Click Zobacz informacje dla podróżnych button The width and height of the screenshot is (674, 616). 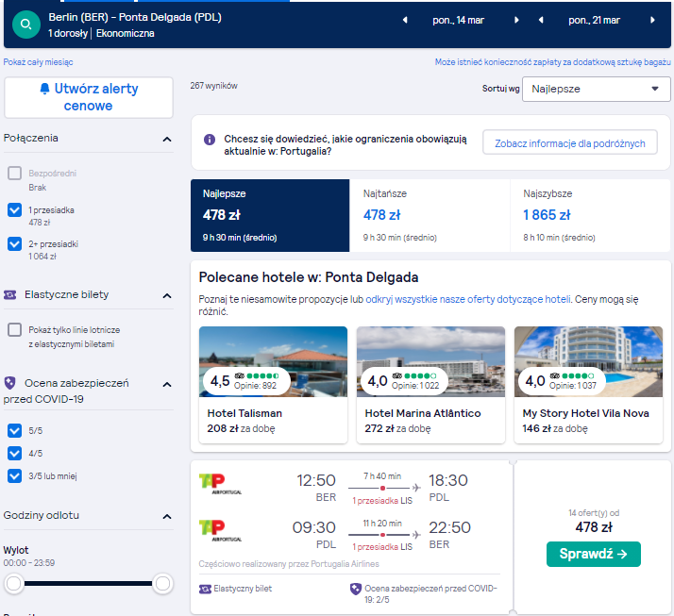click(x=569, y=143)
